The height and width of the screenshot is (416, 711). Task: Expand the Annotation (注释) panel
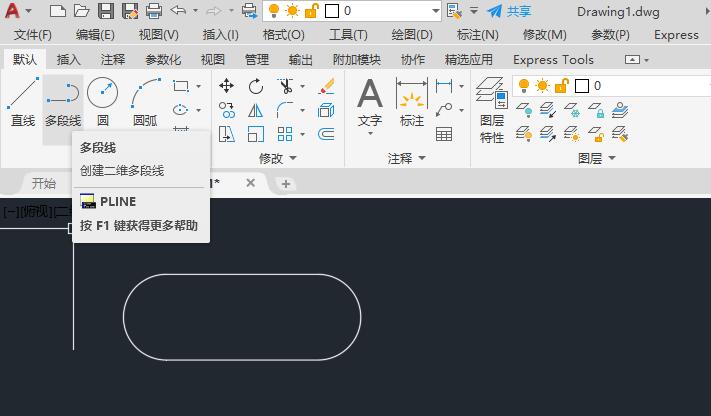click(406, 158)
